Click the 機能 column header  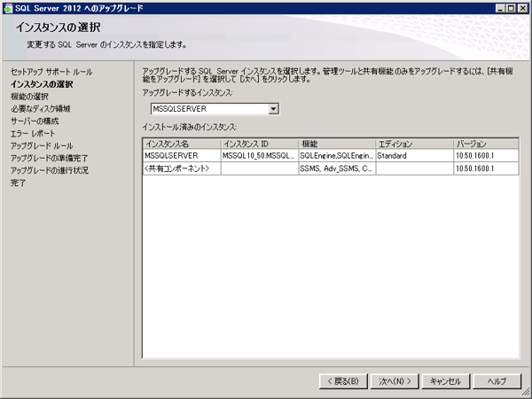[337, 144]
